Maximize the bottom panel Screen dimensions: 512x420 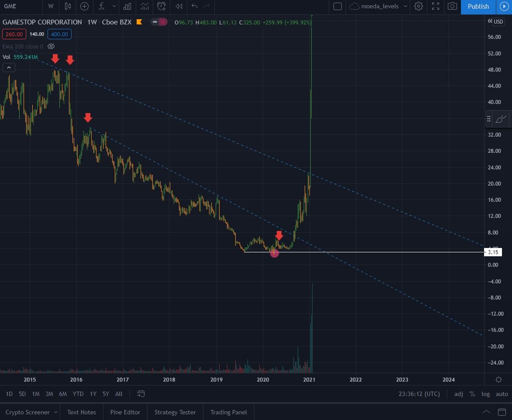(x=502, y=412)
